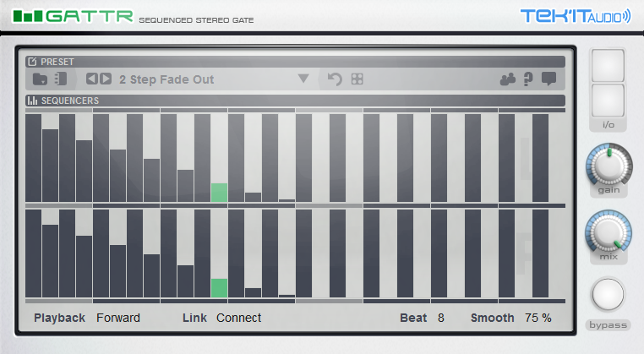Click the Beat value 8

(440, 318)
